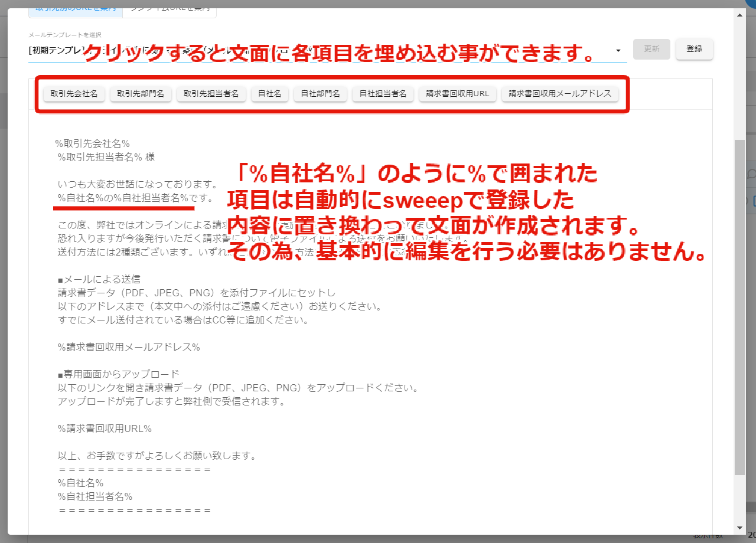Click the 登録 button
Image resolution: width=756 pixels, height=543 pixels.
pyautogui.click(x=695, y=49)
